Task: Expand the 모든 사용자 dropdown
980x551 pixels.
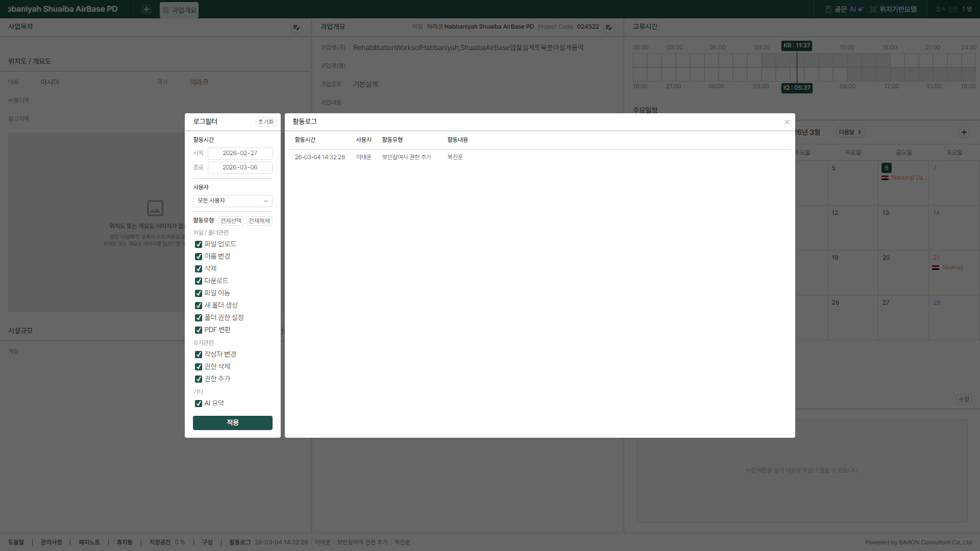Action: (x=232, y=201)
